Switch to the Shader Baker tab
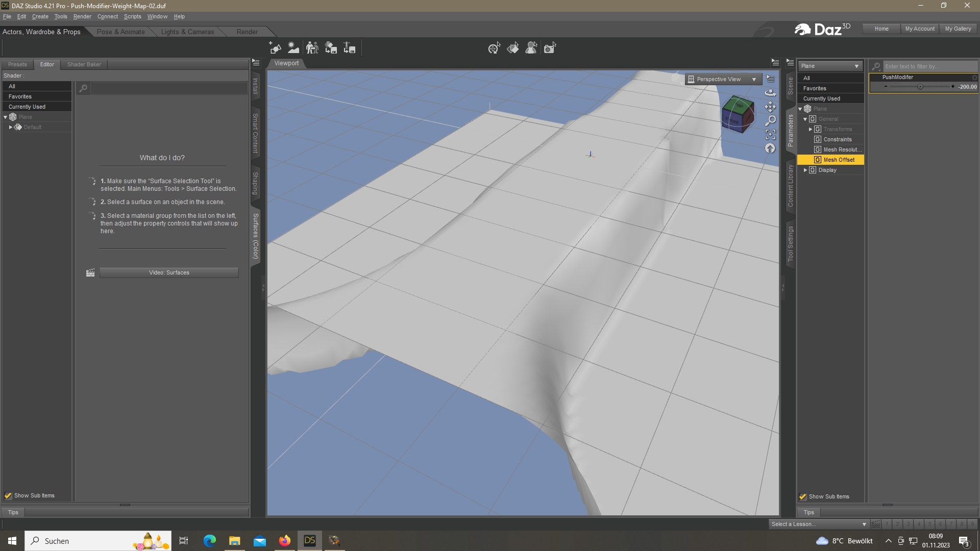The width and height of the screenshot is (980, 551). 84,64
